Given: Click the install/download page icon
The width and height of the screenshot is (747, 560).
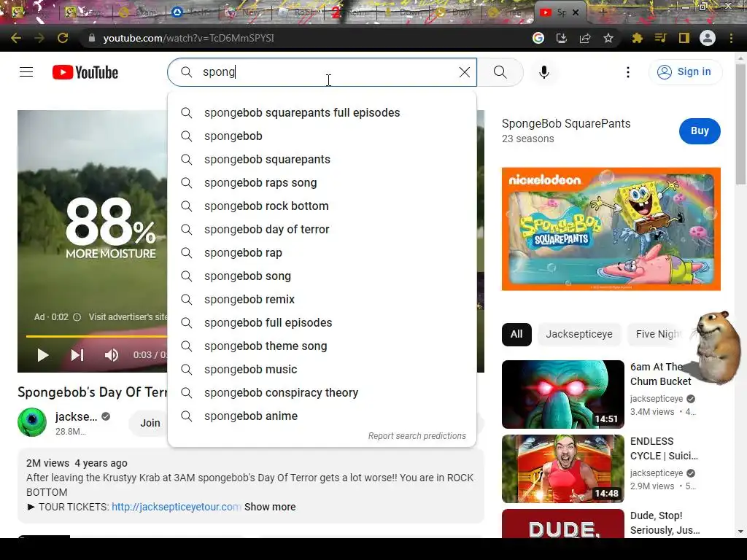Looking at the screenshot, I should [x=562, y=38].
